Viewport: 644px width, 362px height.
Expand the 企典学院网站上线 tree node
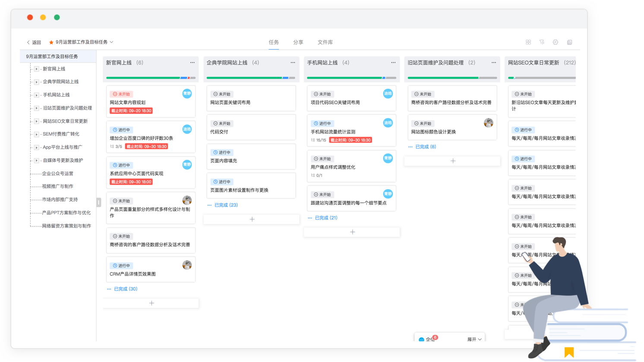(37, 82)
